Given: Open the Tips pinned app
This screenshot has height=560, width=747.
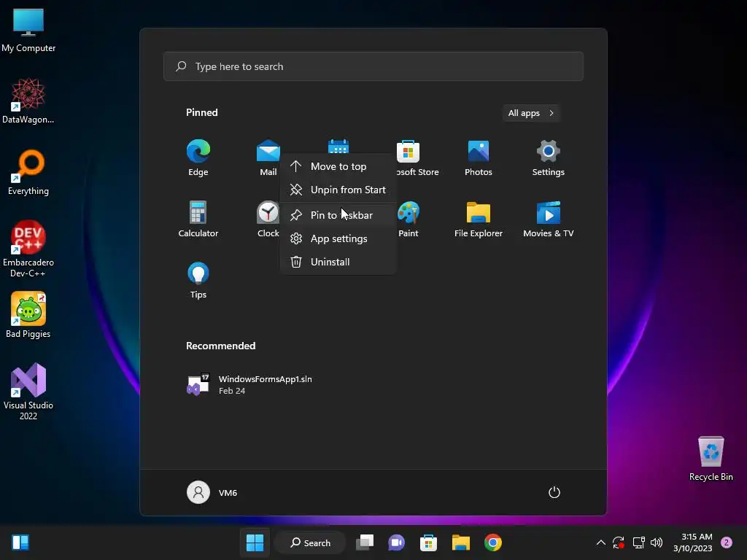Looking at the screenshot, I should [x=198, y=281].
